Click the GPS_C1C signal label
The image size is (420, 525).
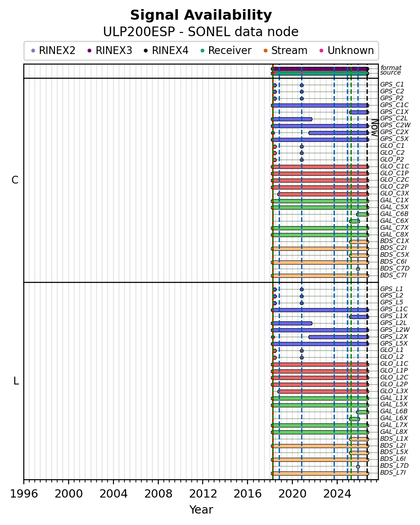coord(394,105)
